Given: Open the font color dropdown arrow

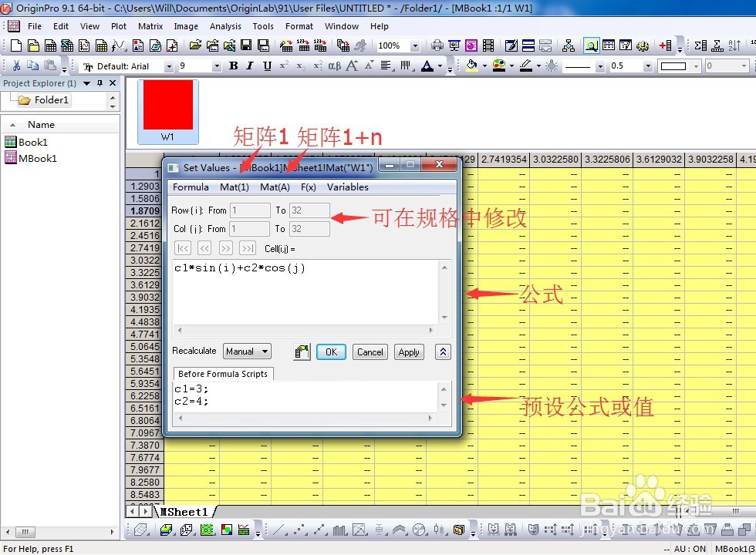Looking at the screenshot, I should [x=440, y=66].
